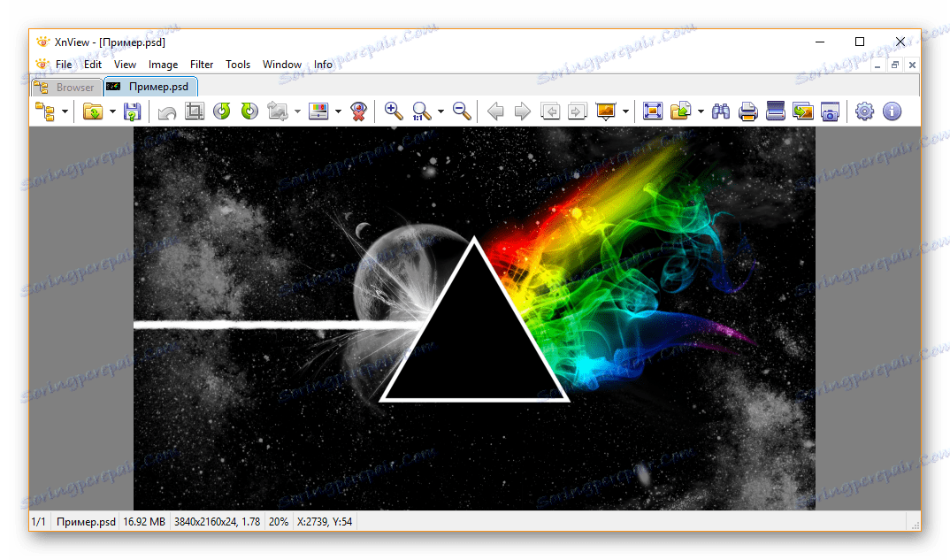The width and height of the screenshot is (950, 560).
Task: Expand the color adjust dropdown arrow
Action: 338,111
